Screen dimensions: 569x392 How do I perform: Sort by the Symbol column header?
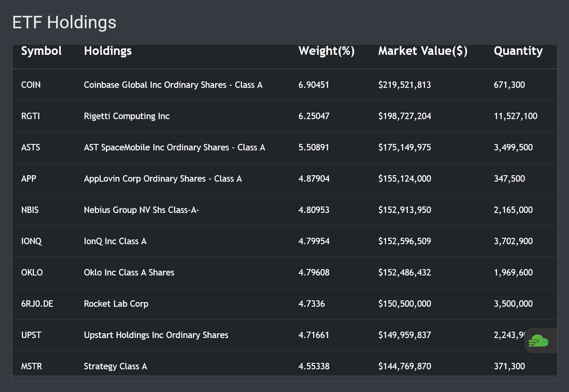point(42,51)
